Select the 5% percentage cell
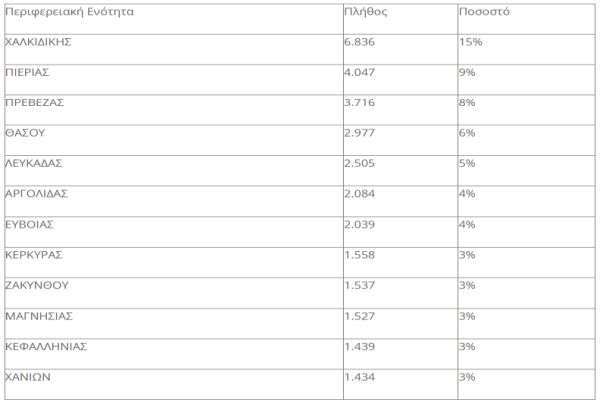This screenshot has height=400, width=600. [466, 163]
